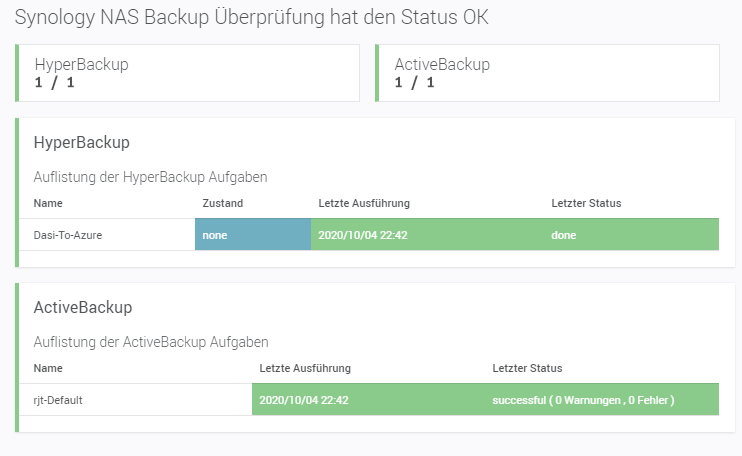The height and width of the screenshot is (456, 742).
Task: Click the 'successful (0 Warnungen, 0 Fehler)' status
Action: click(x=583, y=400)
